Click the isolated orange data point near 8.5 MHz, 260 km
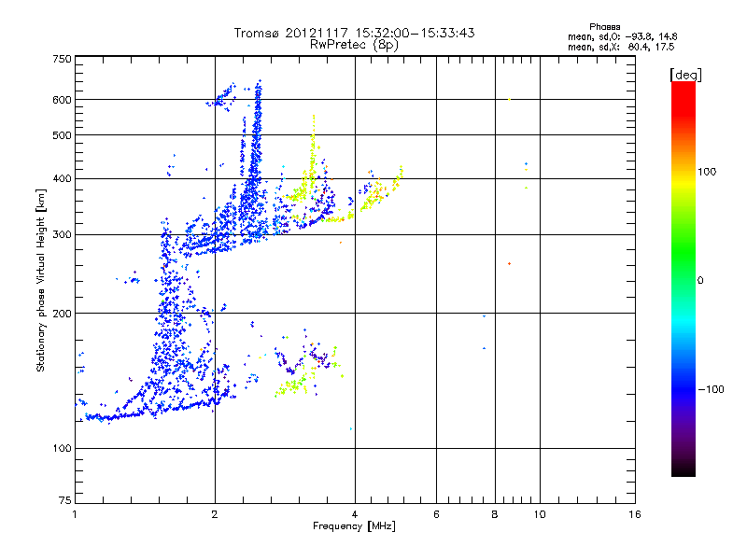 click(509, 264)
